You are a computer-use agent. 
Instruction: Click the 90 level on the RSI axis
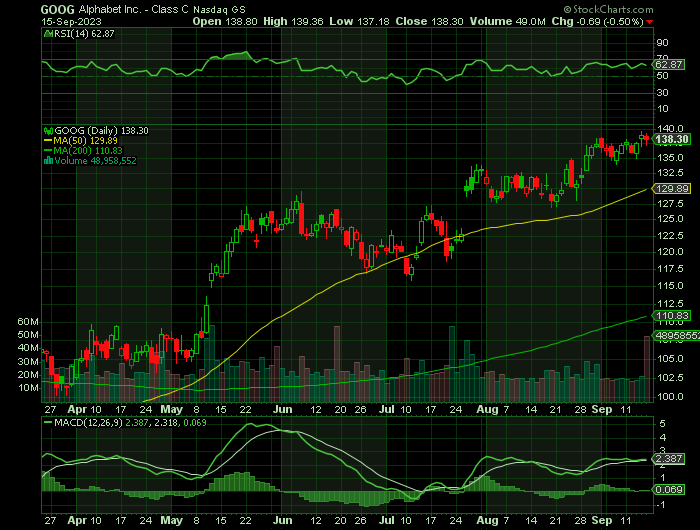(x=662, y=43)
